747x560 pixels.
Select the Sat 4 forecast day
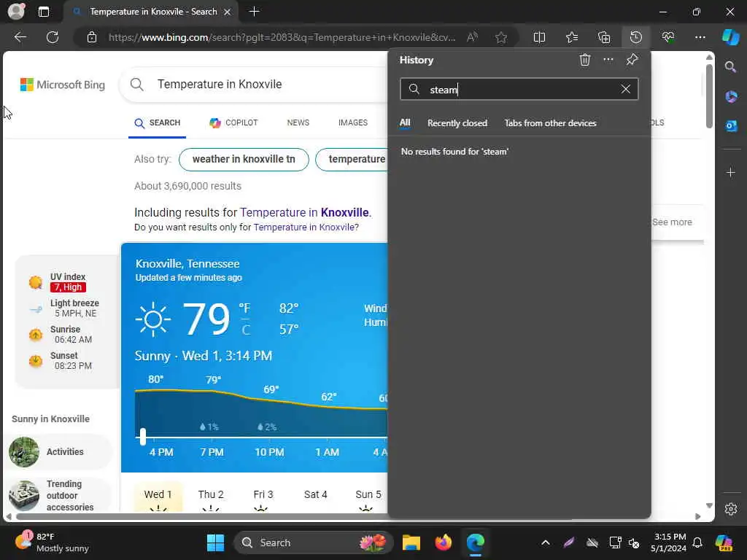(315, 495)
